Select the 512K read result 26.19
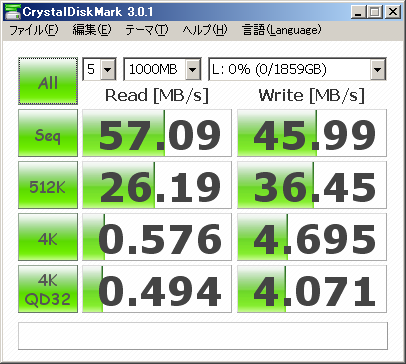 (x=157, y=185)
